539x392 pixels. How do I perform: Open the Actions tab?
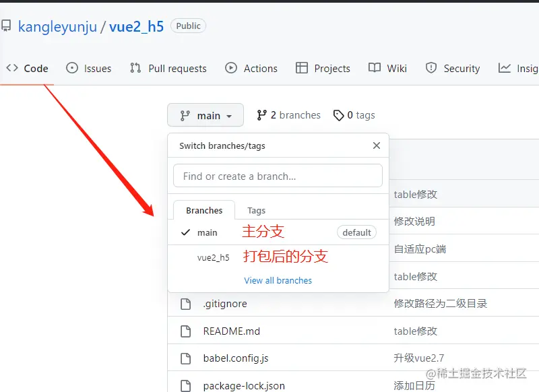coord(251,69)
